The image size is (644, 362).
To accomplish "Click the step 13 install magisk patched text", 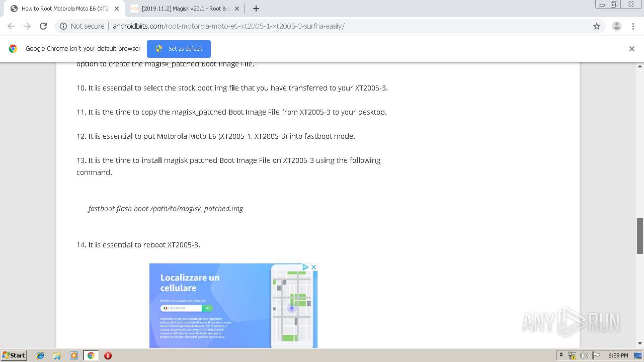I will tap(228, 166).
